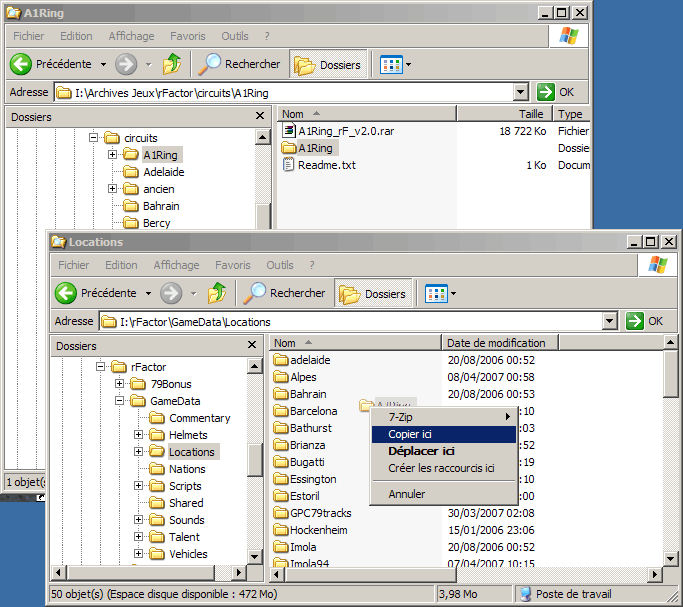This screenshot has width=683, height=607.
Task: Click forward arrow in A1Ring window
Action: (126, 64)
